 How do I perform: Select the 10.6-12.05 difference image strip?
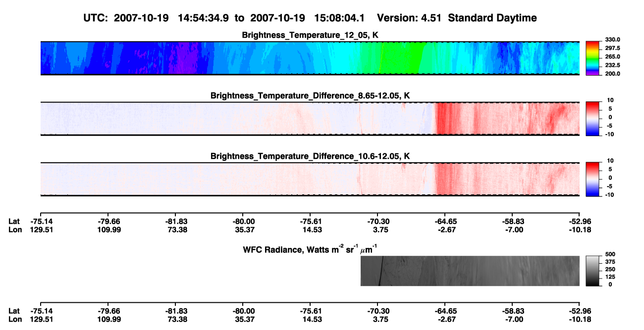(x=310, y=179)
